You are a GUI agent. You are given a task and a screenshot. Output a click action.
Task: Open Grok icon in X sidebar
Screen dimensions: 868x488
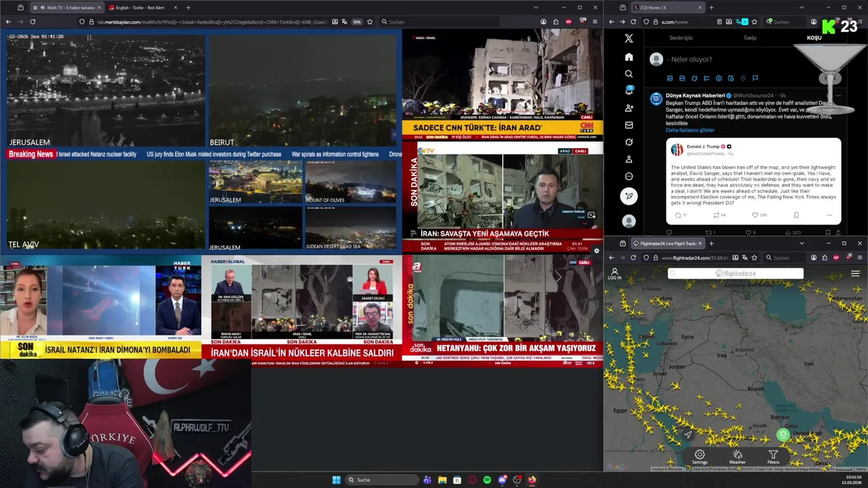point(629,142)
